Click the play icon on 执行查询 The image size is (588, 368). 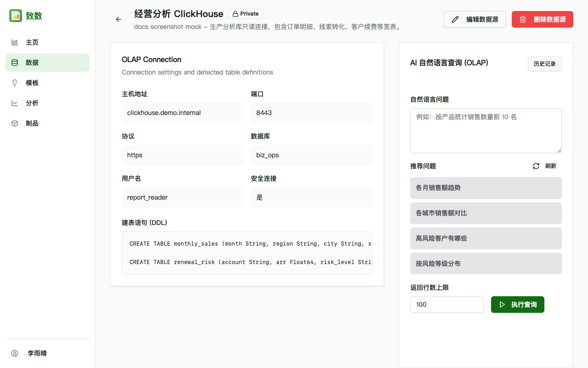(x=502, y=305)
